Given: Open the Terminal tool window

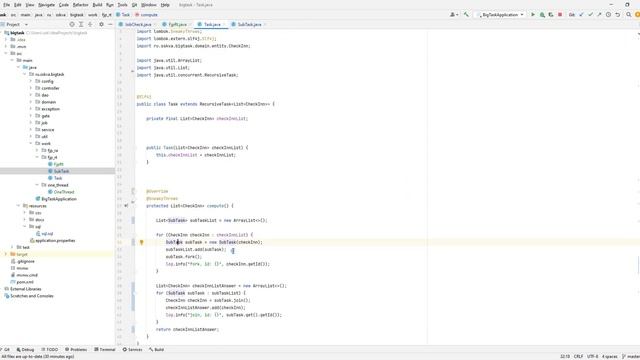Looking at the screenshot, I should click(105, 350).
